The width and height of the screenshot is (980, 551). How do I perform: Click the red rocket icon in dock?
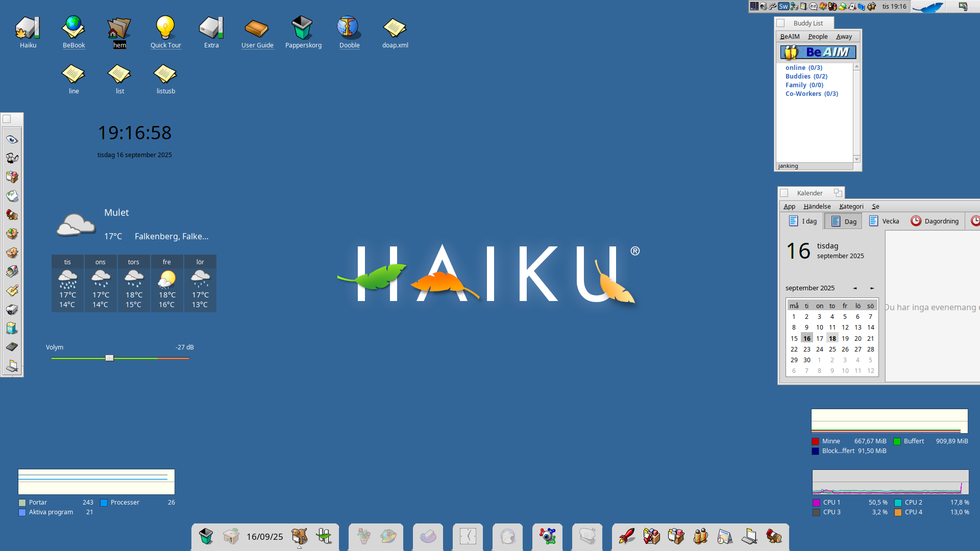626,536
